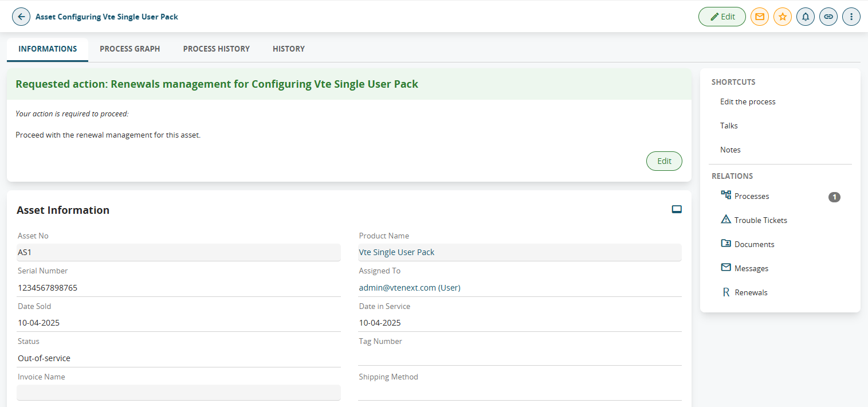Click the empty Shipping Method field

tap(520, 392)
